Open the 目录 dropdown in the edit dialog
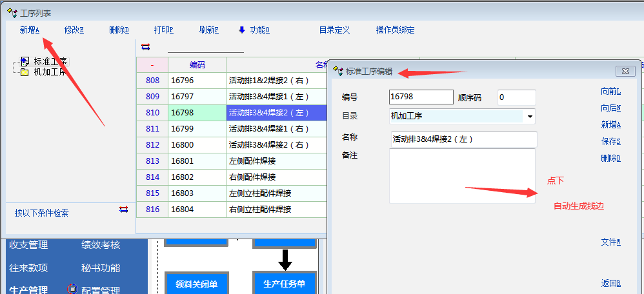 coord(530,116)
